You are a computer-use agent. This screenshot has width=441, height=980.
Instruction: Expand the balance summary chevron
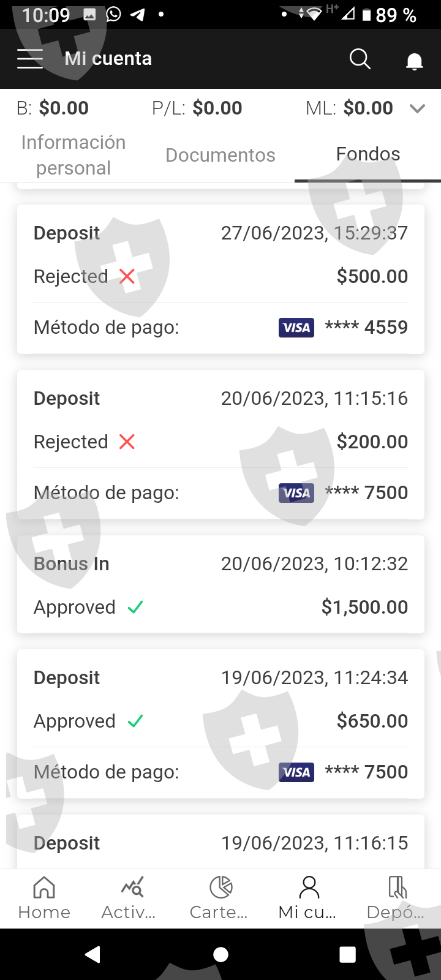pos(418,108)
